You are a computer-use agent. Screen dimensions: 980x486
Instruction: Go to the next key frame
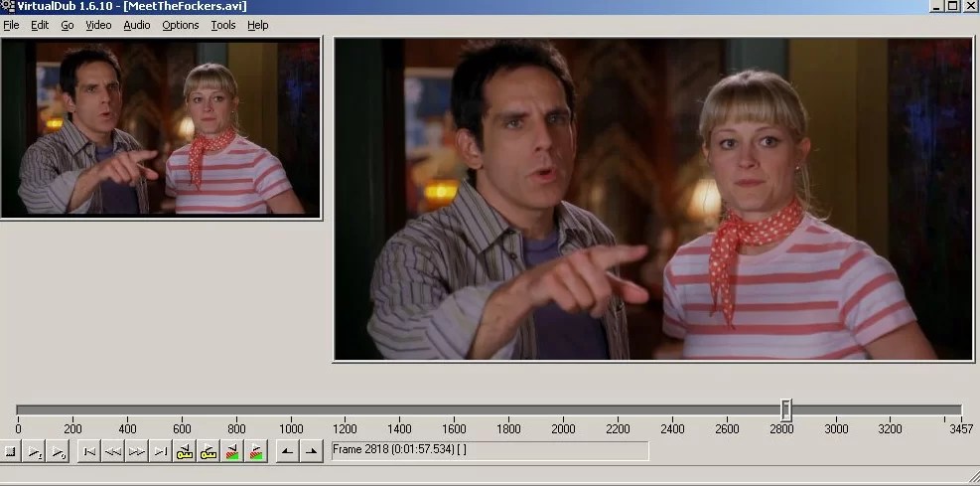pos(209,451)
